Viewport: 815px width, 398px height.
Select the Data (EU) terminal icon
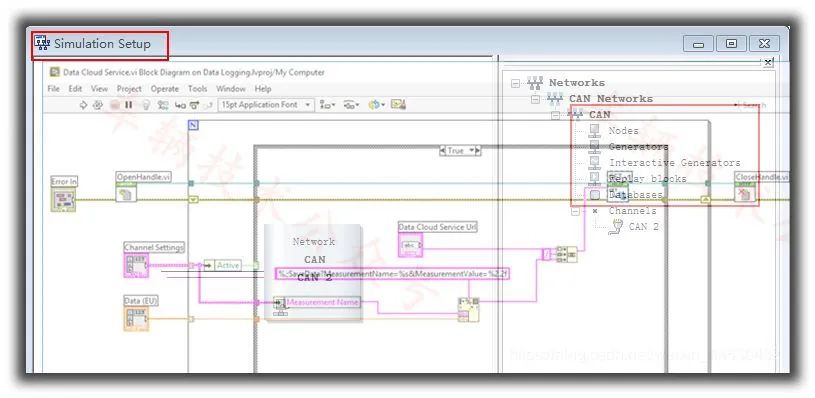[136, 319]
